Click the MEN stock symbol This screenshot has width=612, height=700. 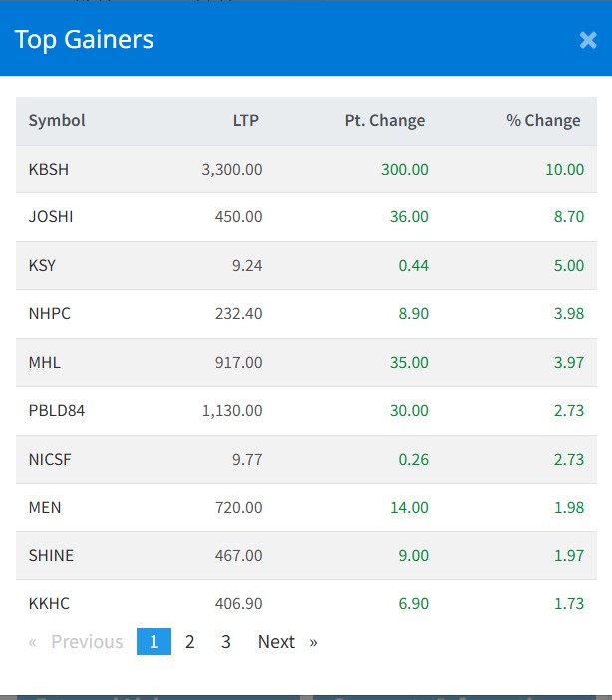45,508
